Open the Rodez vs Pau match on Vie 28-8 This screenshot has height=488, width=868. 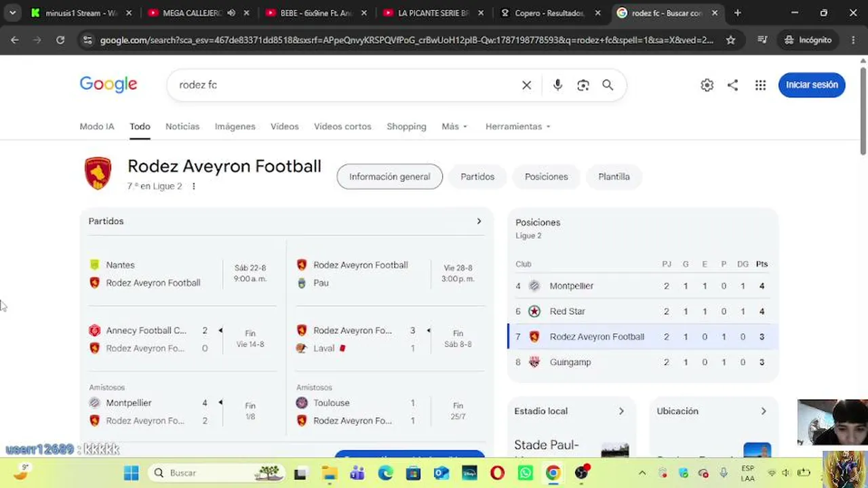(x=390, y=274)
